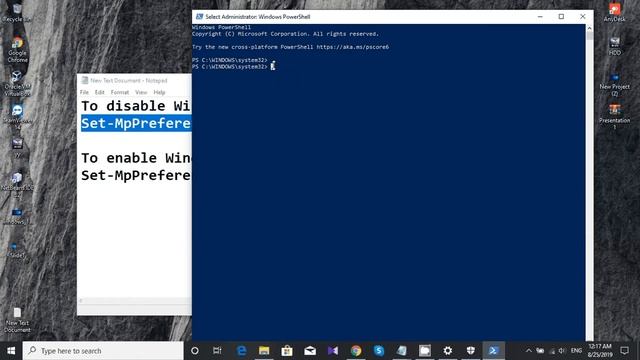Open the Mail app from the taskbar

coord(310,351)
